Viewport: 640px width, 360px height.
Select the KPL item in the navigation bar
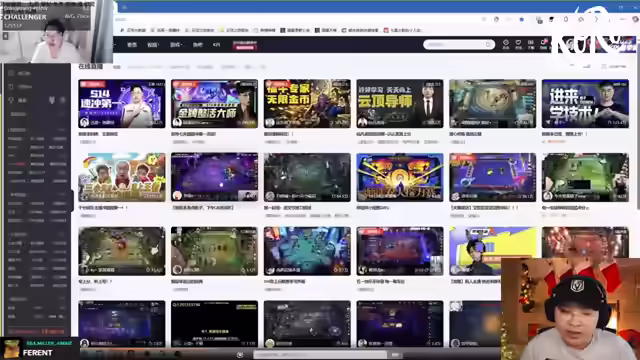[x=216, y=44]
